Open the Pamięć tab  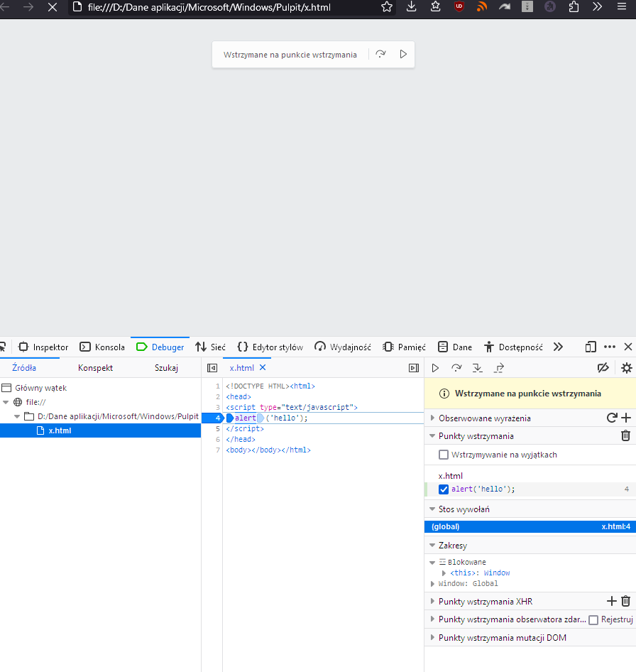coord(404,347)
